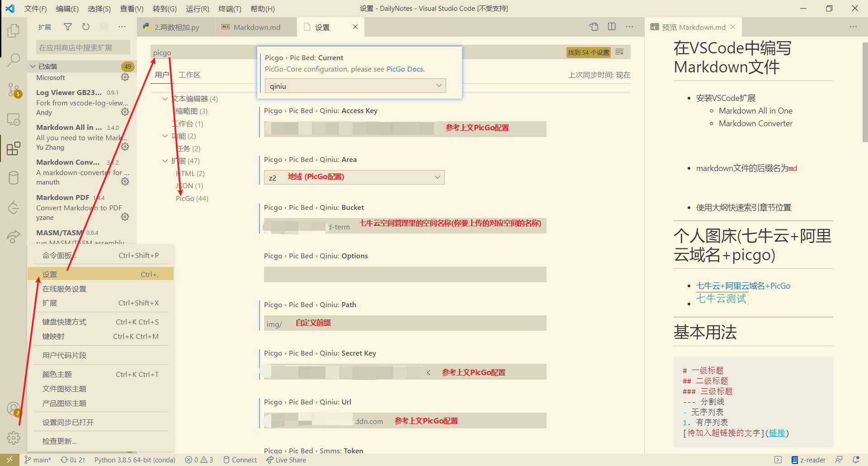Open Live Share view in activity bar
Viewport: 868px width, 466px height.
click(x=14, y=236)
